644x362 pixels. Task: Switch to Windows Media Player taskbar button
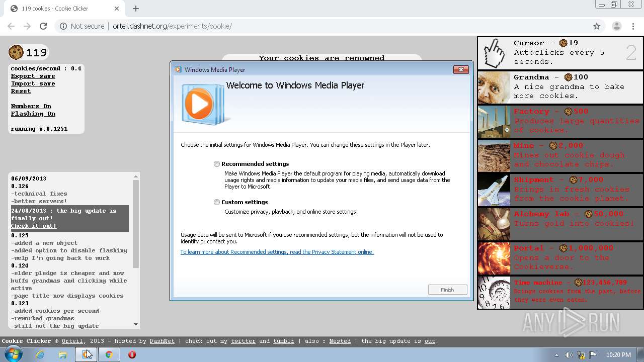(x=86, y=354)
